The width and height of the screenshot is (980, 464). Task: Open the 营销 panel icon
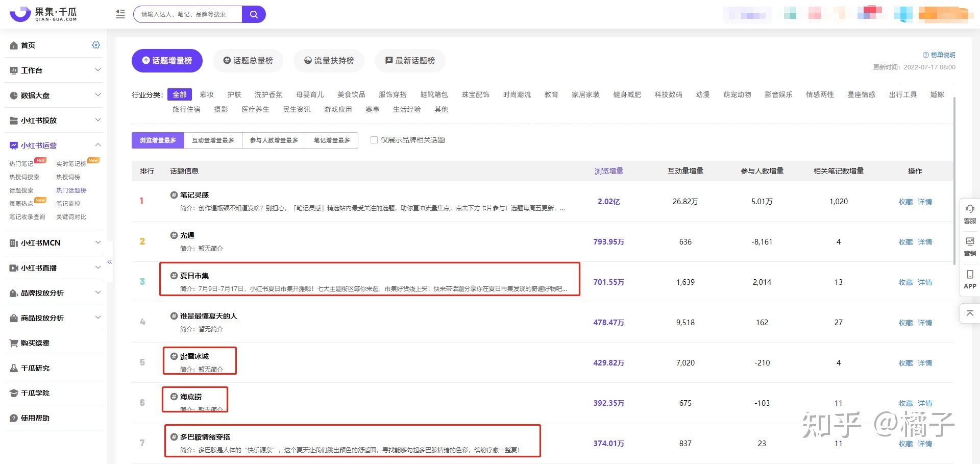point(969,247)
